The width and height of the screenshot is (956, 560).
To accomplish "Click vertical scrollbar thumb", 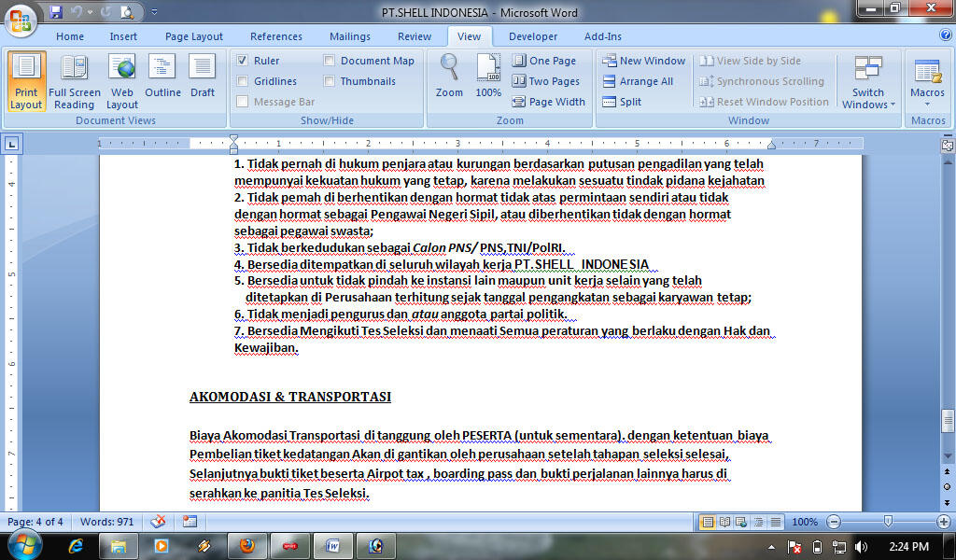I will pyautogui.click(x=947, y=420).
